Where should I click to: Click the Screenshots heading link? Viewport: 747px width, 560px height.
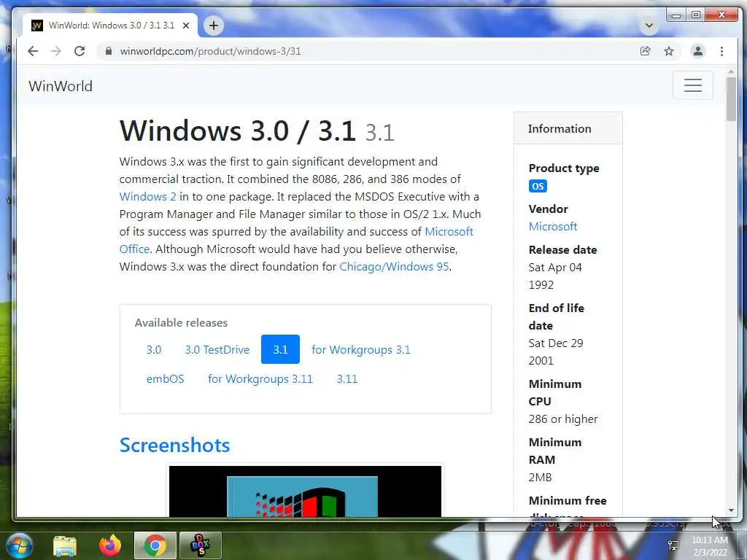tap(174, 446)
